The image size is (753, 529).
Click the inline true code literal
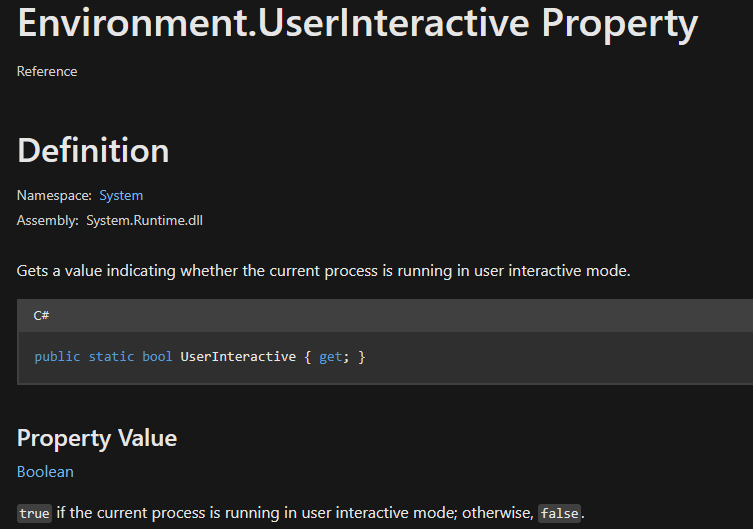click(x=34, y=513)
